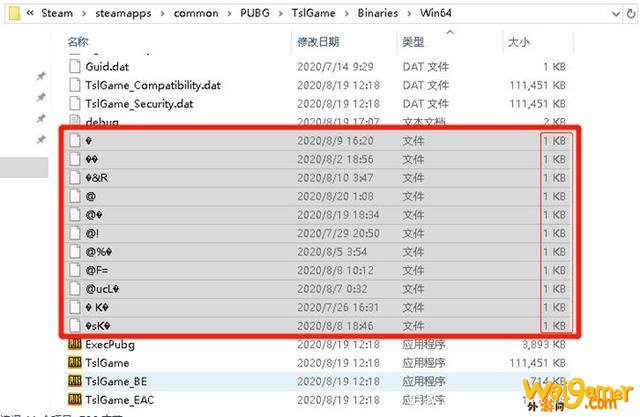Expand chevron after steamapps in breadcrumb
Screen dimensions: 640x417
click(162, 13)
